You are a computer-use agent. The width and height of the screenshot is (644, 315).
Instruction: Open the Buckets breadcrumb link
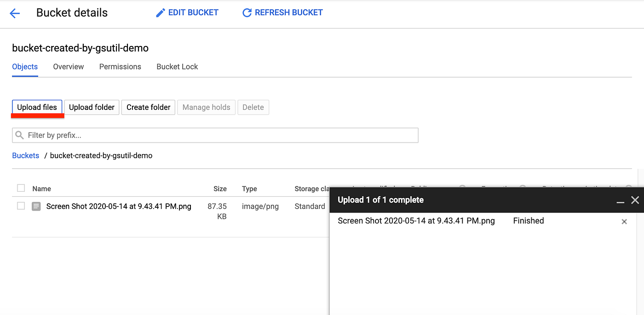25,155
